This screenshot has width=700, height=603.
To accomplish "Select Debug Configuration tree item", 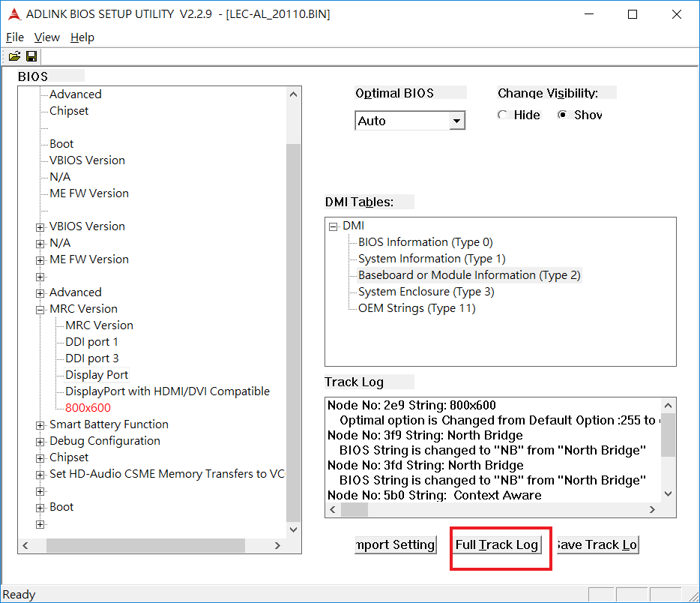I will click(x=104, y=441).
